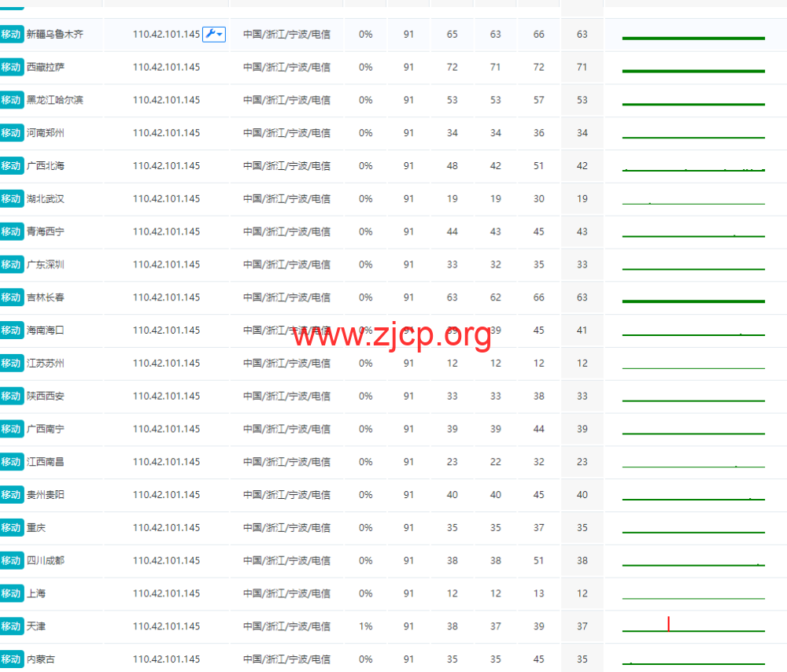This screenshot has width=787, height=672.
Task: Click the IP address in the 天津 row
Action: click(x=166, y=626)
